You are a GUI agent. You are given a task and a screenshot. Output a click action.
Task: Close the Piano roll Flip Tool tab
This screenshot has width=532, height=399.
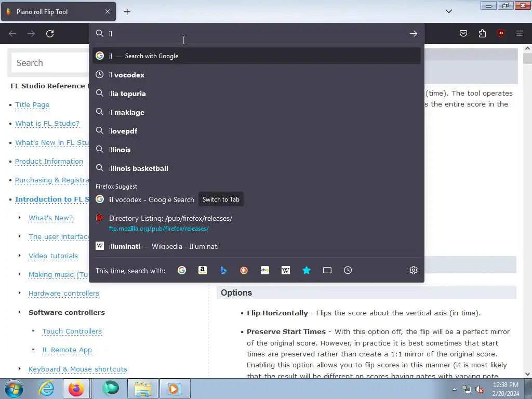coord(108,11)
